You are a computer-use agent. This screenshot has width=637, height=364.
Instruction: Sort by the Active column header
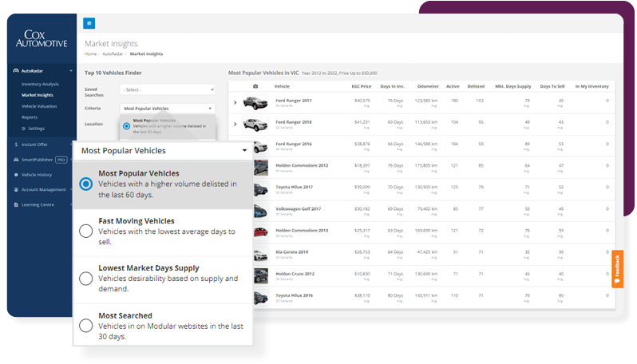[453, 86]
